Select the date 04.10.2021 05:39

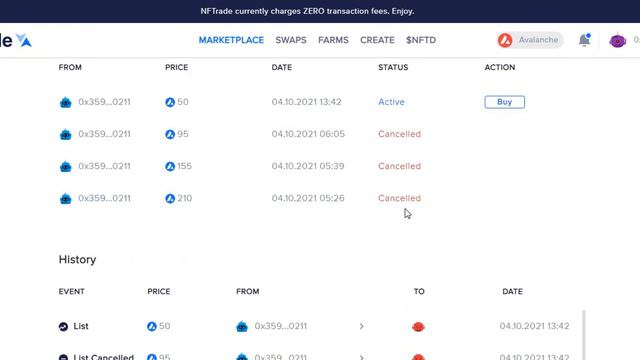click(308, 166)
